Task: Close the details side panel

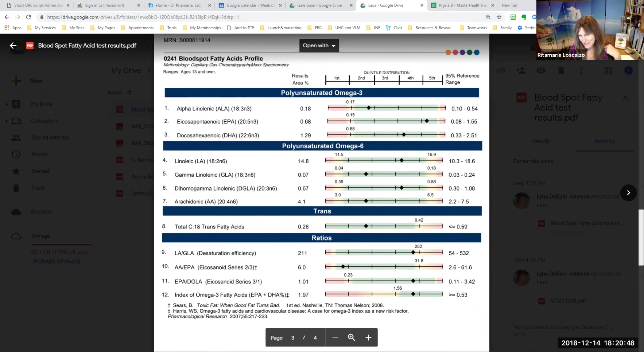Action: 625,98
